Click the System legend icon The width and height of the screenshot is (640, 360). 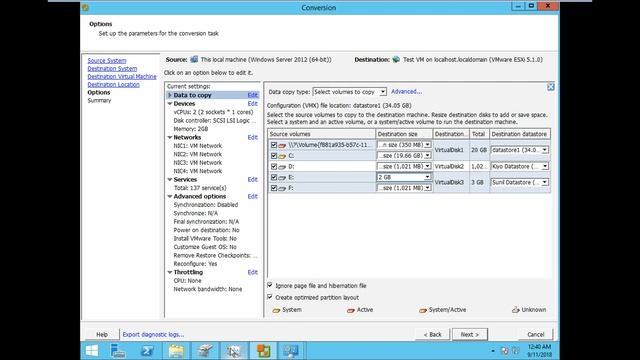[x=276, y=310]
